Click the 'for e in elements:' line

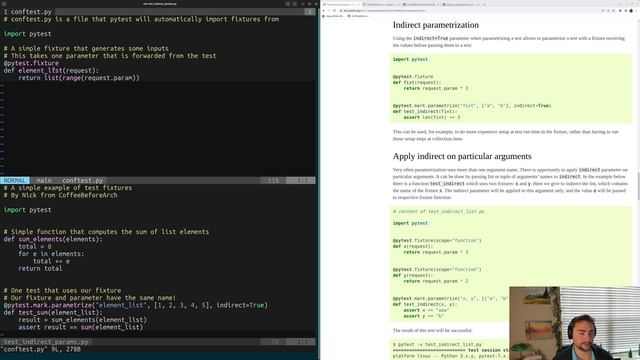tap(51, 254)
